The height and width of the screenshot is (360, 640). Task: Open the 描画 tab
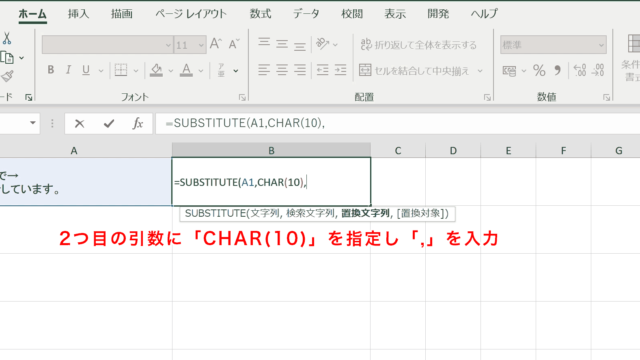coord(122,14)
